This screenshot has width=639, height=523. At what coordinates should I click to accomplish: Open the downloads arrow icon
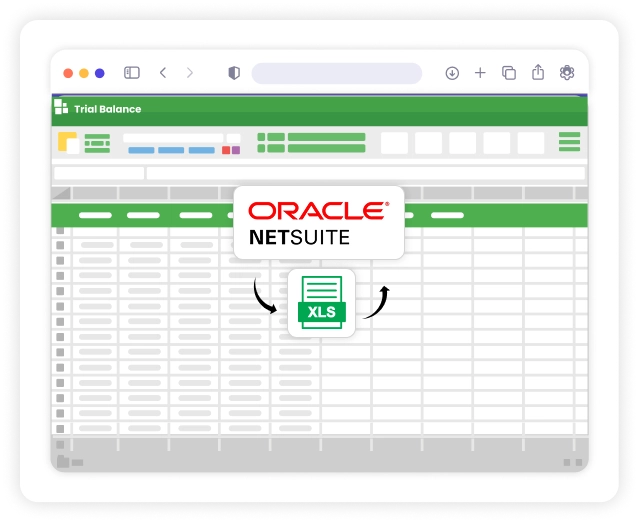click(452, 73)
